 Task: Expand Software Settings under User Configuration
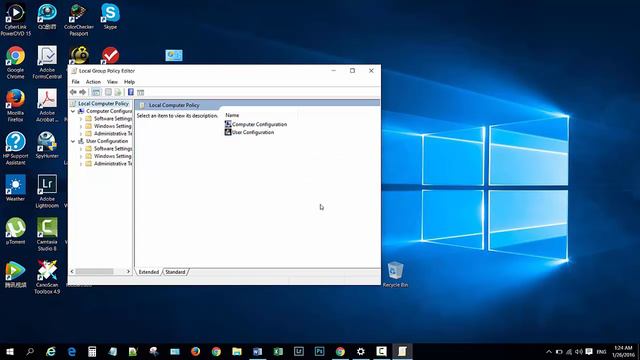[81, 149]
